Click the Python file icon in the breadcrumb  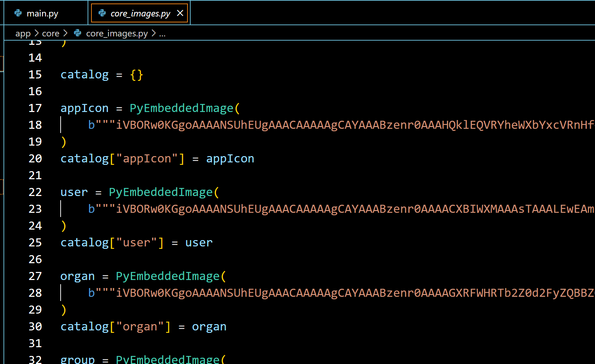(78, 33)
